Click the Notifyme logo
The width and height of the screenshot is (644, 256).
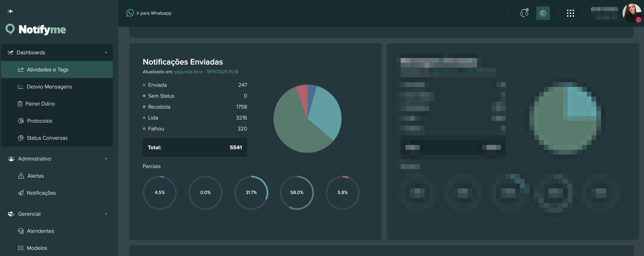tap(36, 30)
